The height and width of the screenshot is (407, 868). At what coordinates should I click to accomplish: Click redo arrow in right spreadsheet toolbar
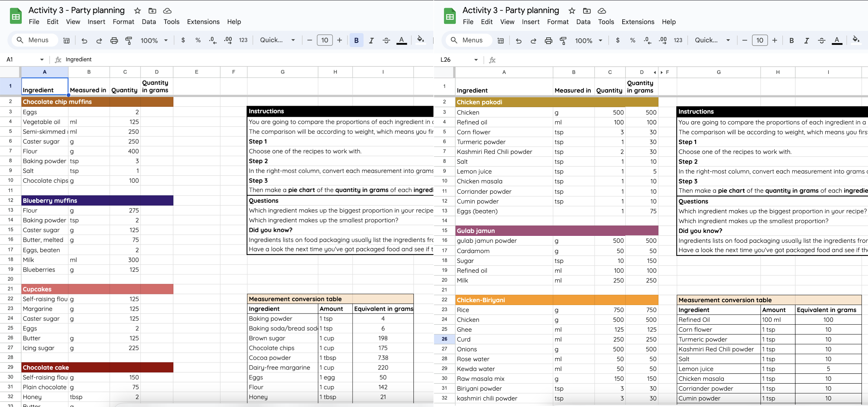coord(533,41)
